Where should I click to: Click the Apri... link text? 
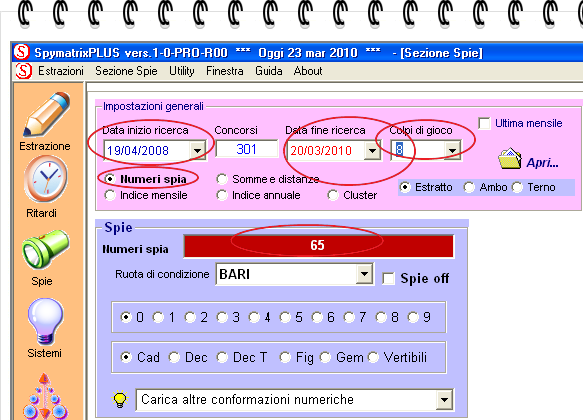point(542,163)
